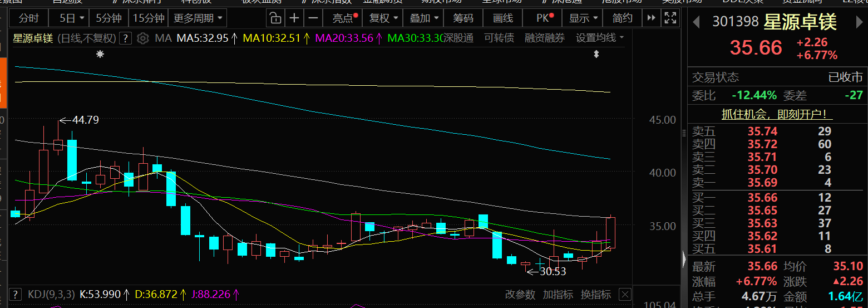The image size is (868, 308).
Task: Open 叠加 overlay dropdown
Action: pos(424,18)
